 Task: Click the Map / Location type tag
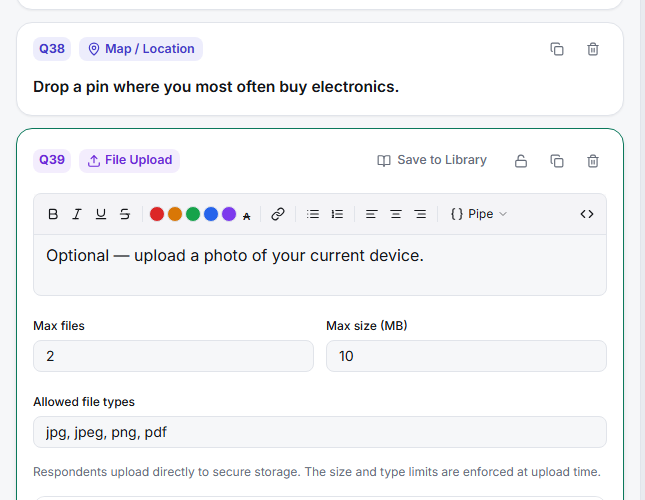click(141, 49)
